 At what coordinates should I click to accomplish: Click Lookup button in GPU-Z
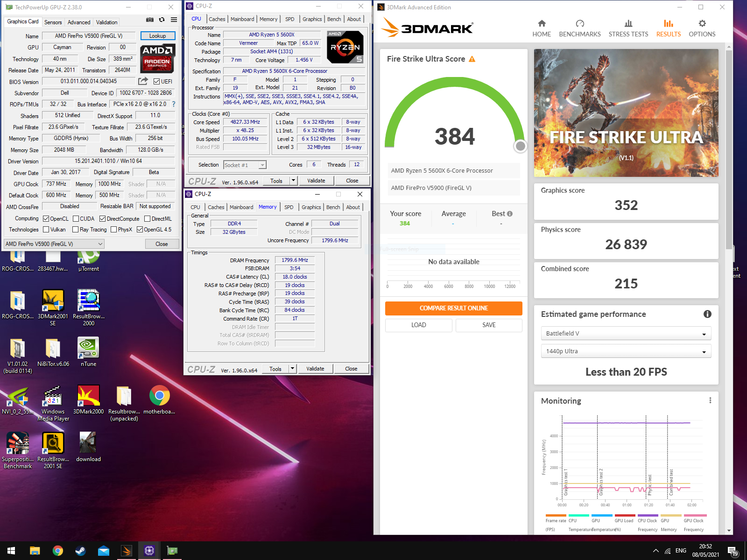pos(157,36)
